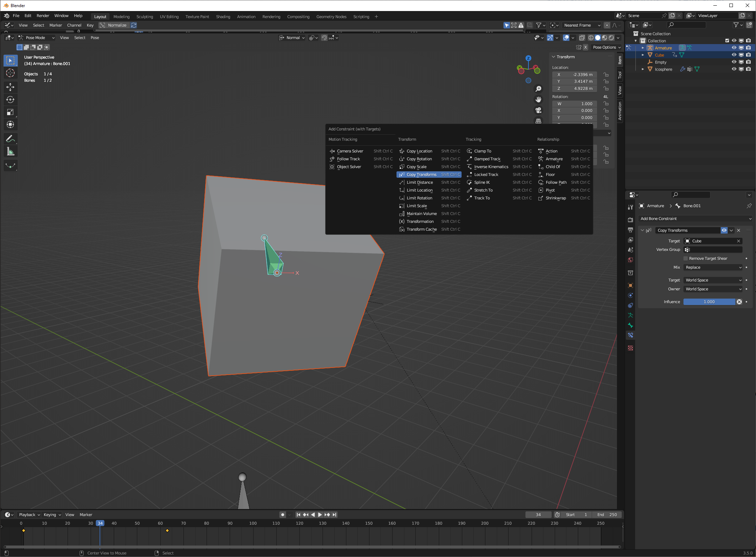The width and height of the screenshot is (756, 557).
Task: Open the Pose menu in viewport header
Action: [95, 38]
